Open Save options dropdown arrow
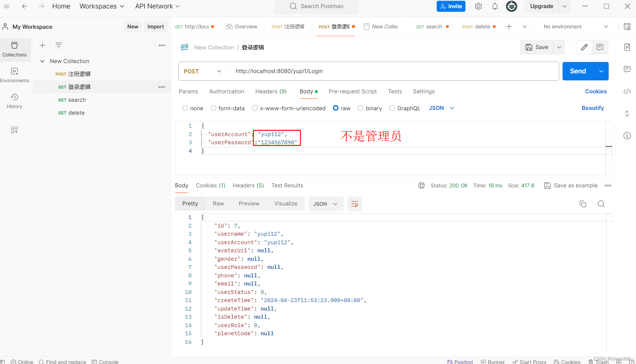Viewport: 636px width, 364px height. 559,47
